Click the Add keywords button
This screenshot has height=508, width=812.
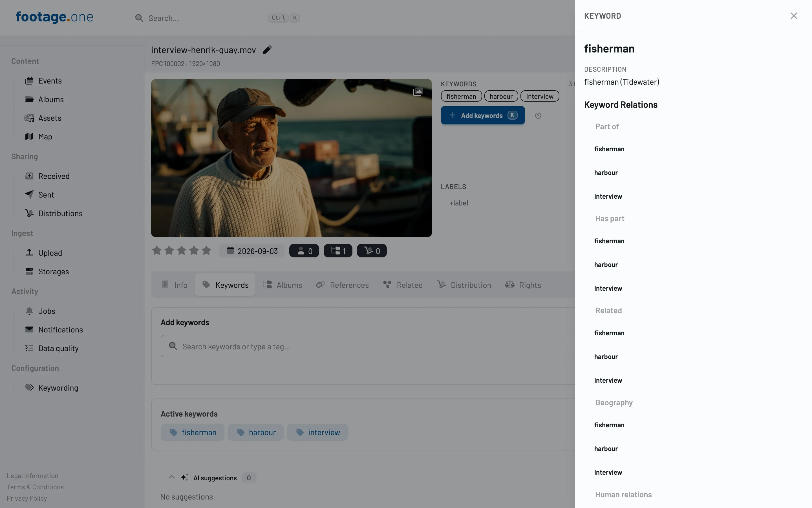[x=482, y=115]
